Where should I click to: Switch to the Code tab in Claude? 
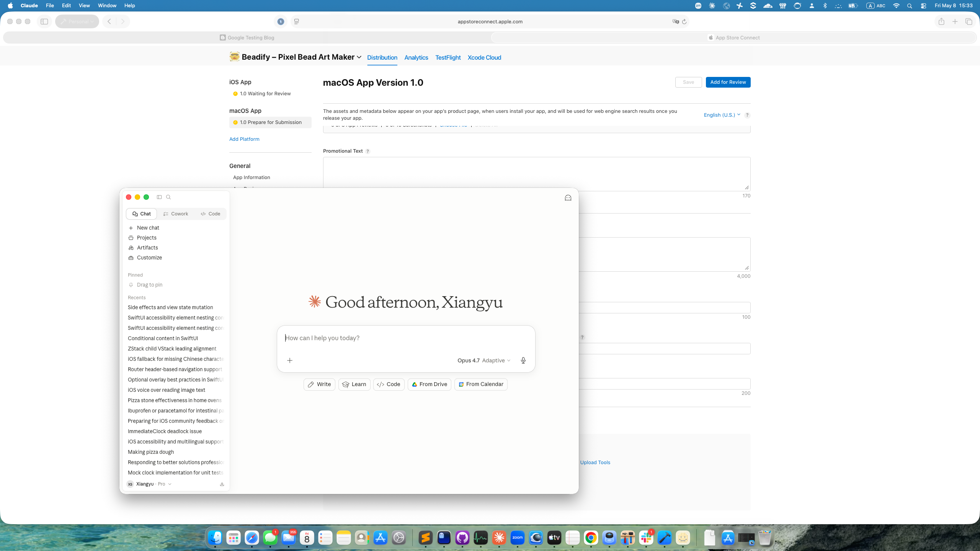(210, 214)
